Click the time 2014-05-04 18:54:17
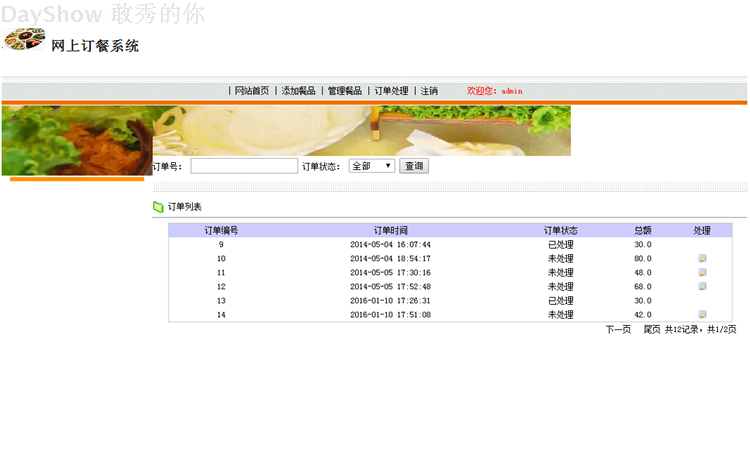The image size is (750, 466). click(x=390, y=258)
